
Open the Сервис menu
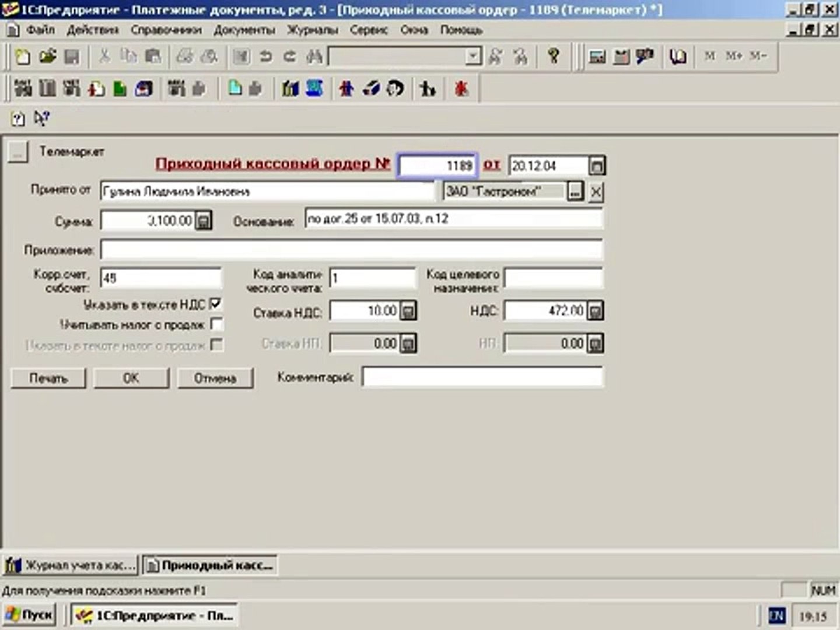click(369, 30)
